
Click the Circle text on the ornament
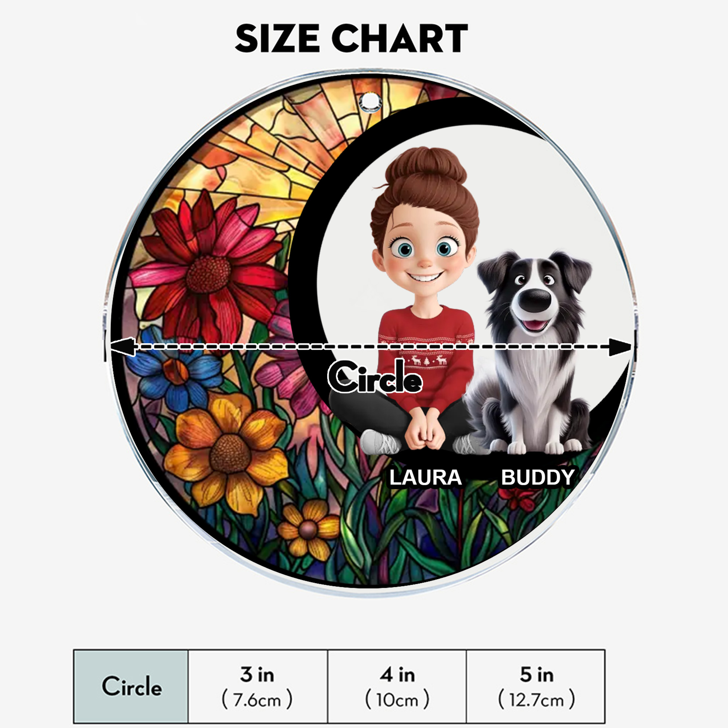coord(375,376)
